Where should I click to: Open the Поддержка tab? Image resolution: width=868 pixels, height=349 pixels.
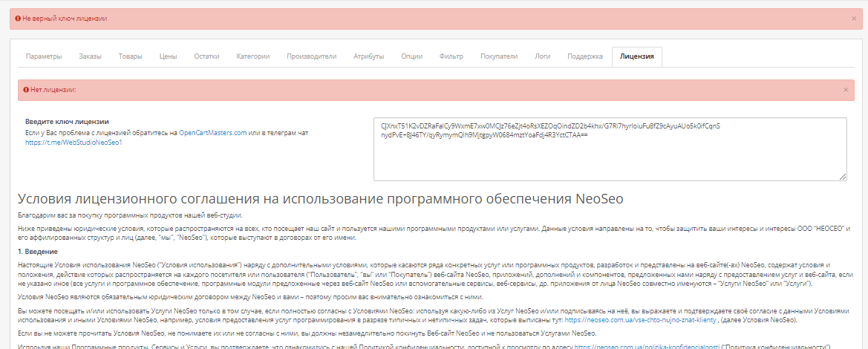585,56
